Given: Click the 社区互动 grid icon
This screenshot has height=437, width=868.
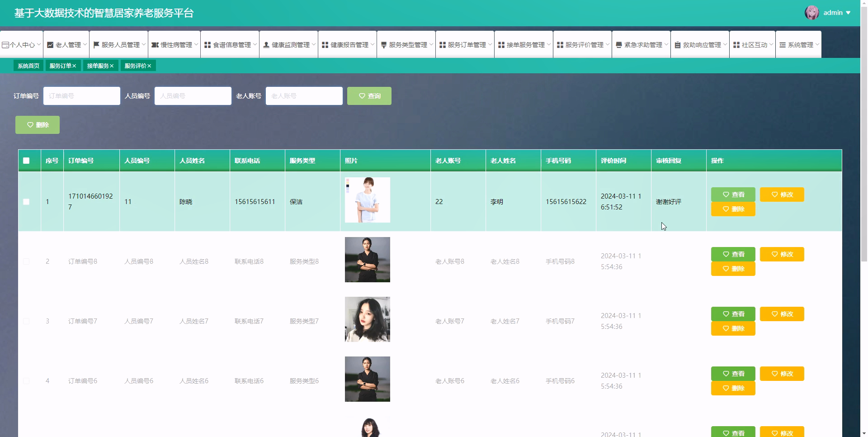Looking at the screenshot, I should coord(736,45).
